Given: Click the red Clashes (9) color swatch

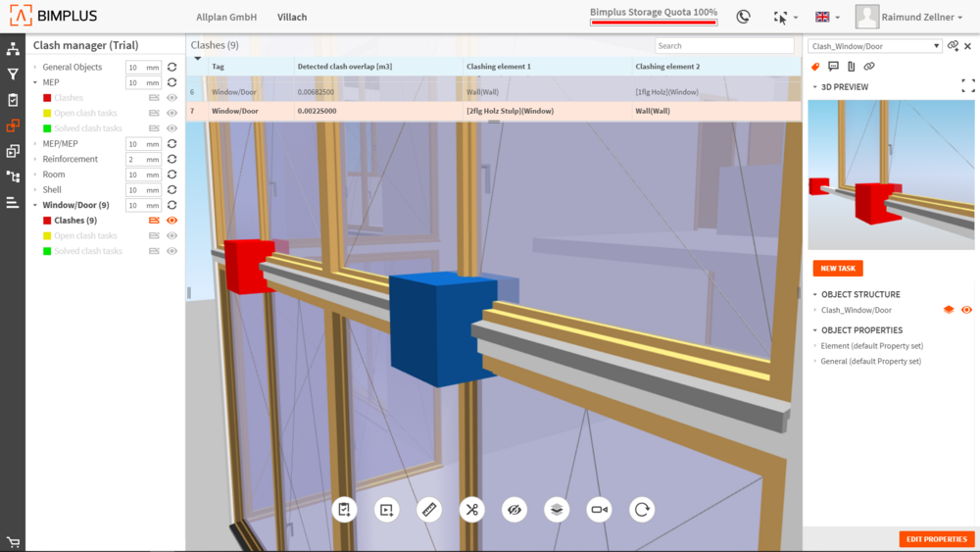Looking at the screenshot, I should point(46,221).
